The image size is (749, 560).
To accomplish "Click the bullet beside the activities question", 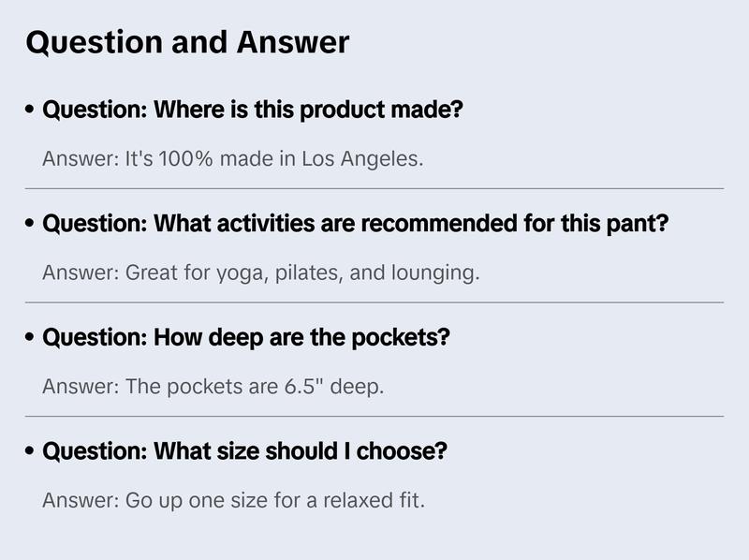I will pyautogui.click(x=31, y=225).
